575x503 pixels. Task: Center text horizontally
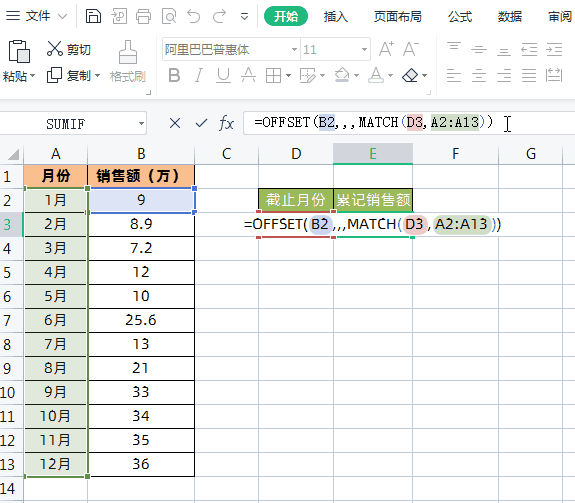click(479, 76)
